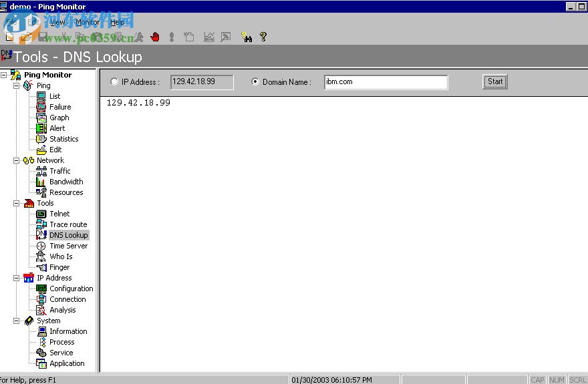Click the line chart graph toolbar icon

pyautogui.click(x=209, y=37)
